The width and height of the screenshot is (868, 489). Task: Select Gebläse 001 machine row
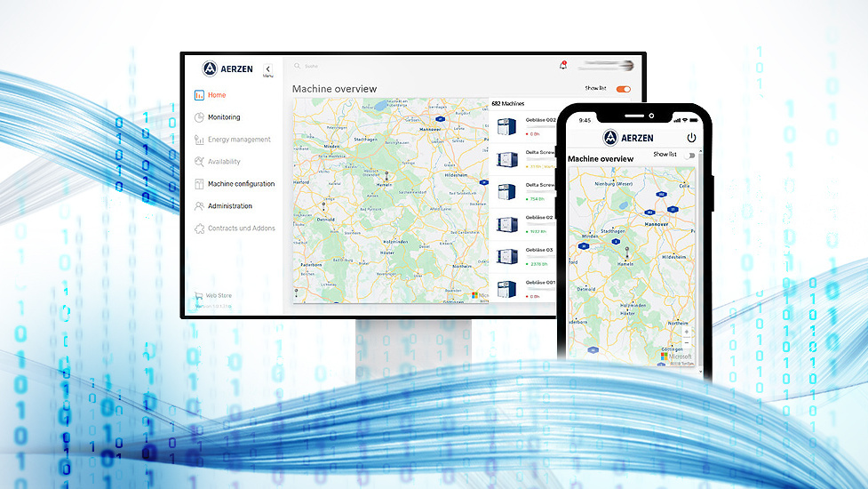(523, 289)
